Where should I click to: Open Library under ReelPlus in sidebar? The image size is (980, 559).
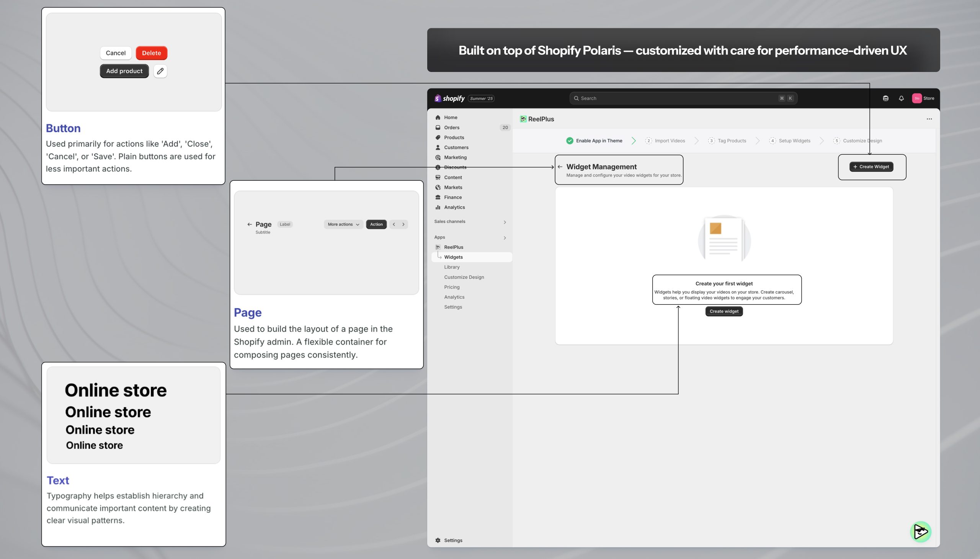coord(451,267)
